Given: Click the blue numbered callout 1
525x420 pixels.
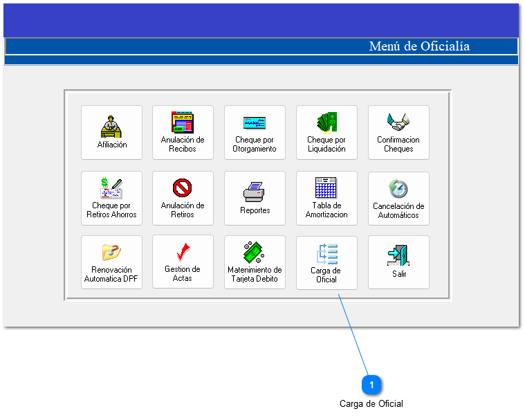Looking at the screenshot, I should point(371,385).
